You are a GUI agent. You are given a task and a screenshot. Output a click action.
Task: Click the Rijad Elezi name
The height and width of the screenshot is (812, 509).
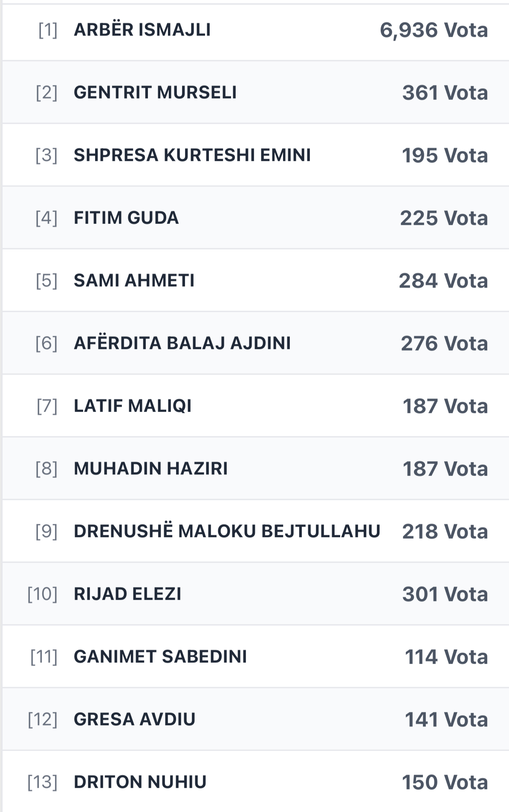(x=127, y=594)
